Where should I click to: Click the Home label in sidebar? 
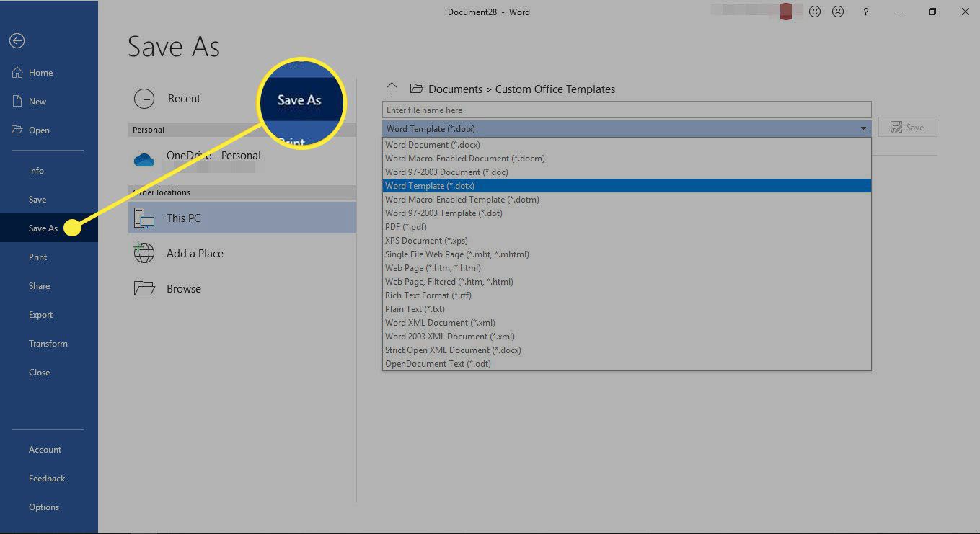40,73
